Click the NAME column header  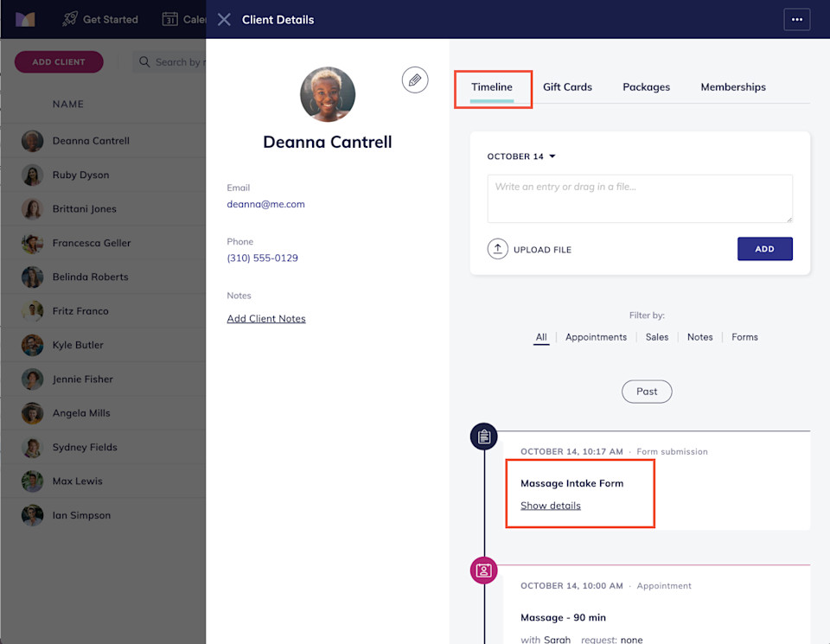point(68,105)
